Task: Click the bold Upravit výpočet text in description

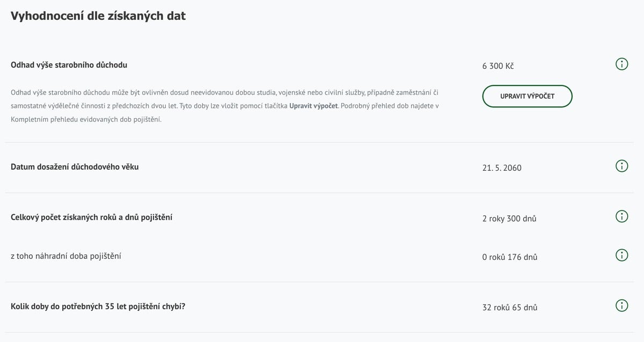Action: [x=313, y=106]
